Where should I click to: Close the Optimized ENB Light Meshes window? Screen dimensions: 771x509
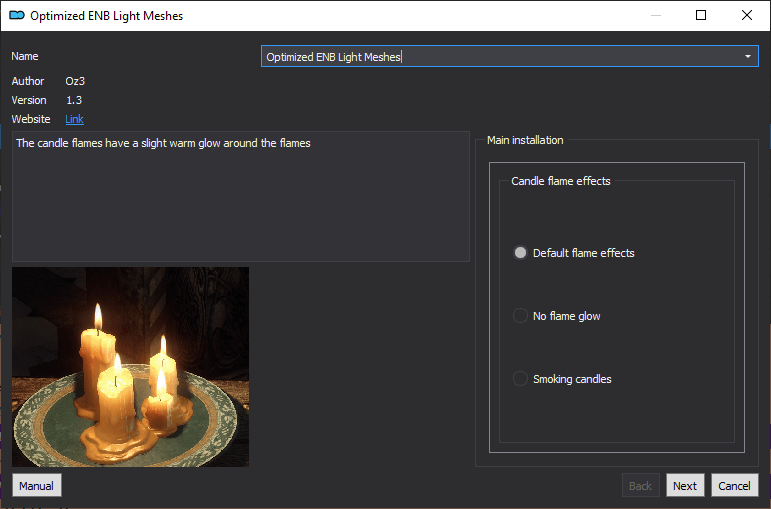(x=746, y=15)
